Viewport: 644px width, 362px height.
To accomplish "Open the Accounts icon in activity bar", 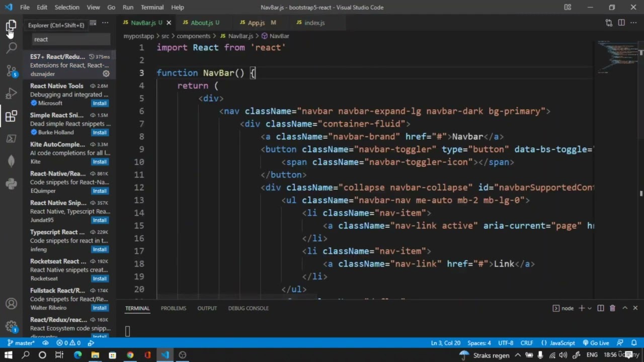I will coord(11,304).
